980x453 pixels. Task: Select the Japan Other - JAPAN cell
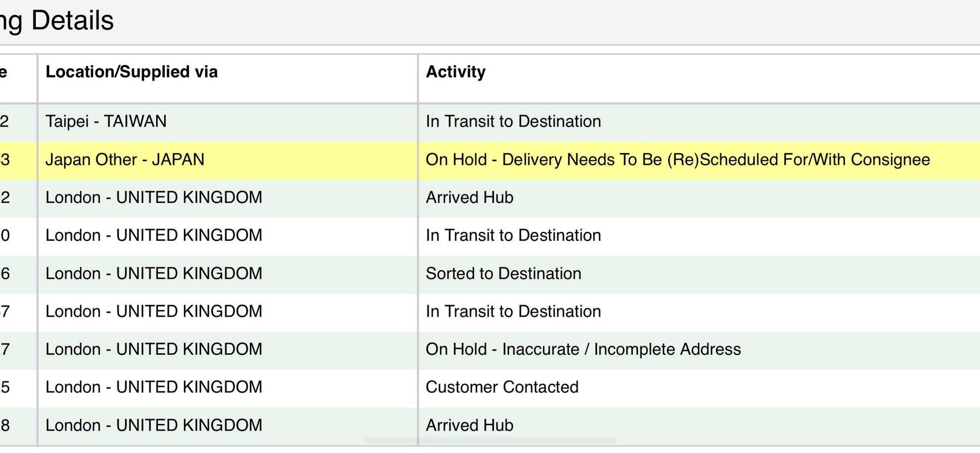pyautogui.click(x=125, y=160)
